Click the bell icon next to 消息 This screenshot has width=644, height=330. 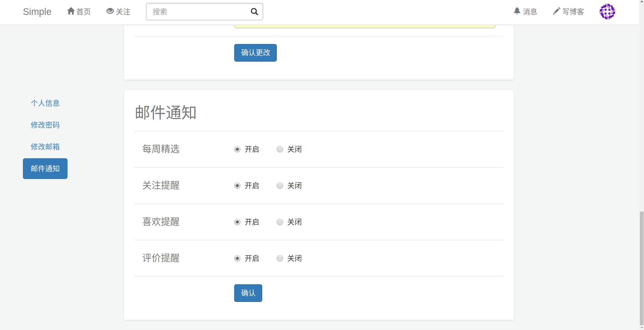[517, 11]
